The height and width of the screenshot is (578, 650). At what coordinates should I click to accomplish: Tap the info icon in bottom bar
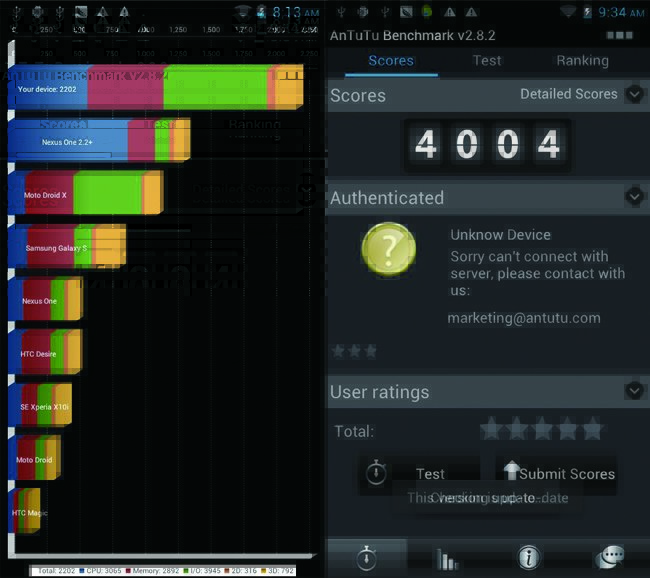[527, 558]
